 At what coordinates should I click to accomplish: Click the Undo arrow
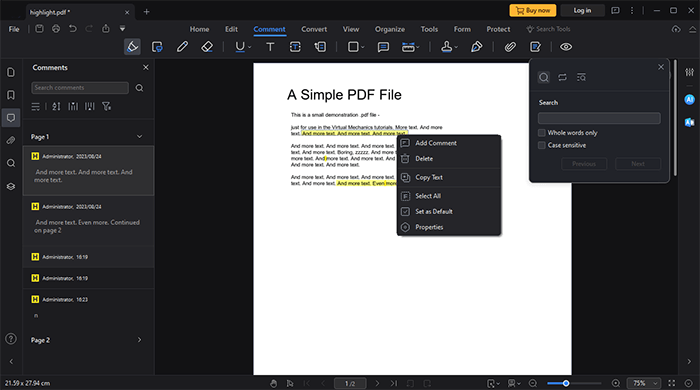[72, 29]
